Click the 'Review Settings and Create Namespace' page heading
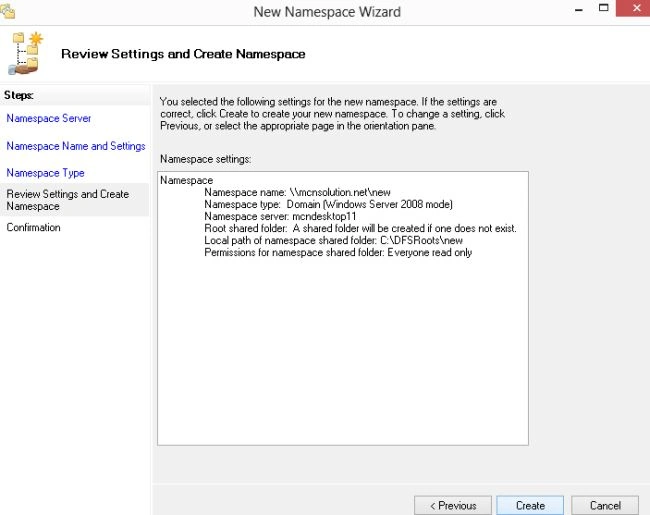Screen dimensions: 650x515 [183, 54]
